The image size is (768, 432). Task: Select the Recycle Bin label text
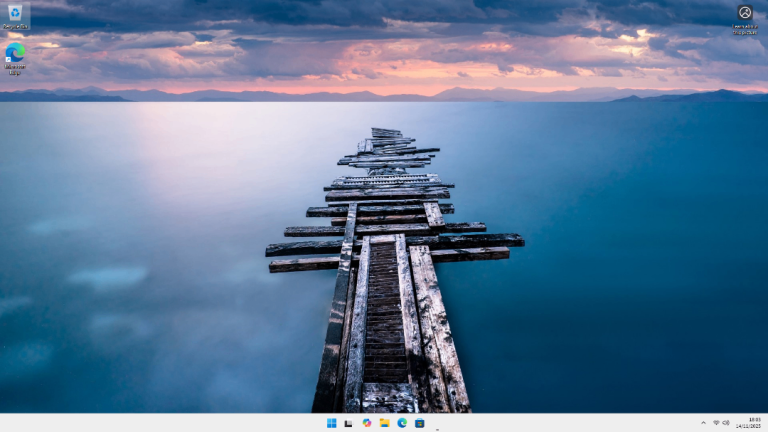click(15, 26)
